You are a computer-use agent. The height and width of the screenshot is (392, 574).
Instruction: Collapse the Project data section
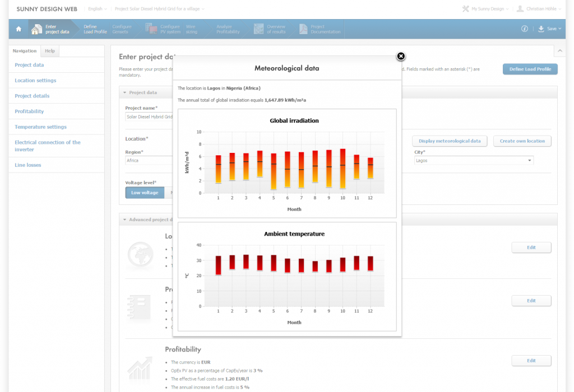(x=124, y=92)
